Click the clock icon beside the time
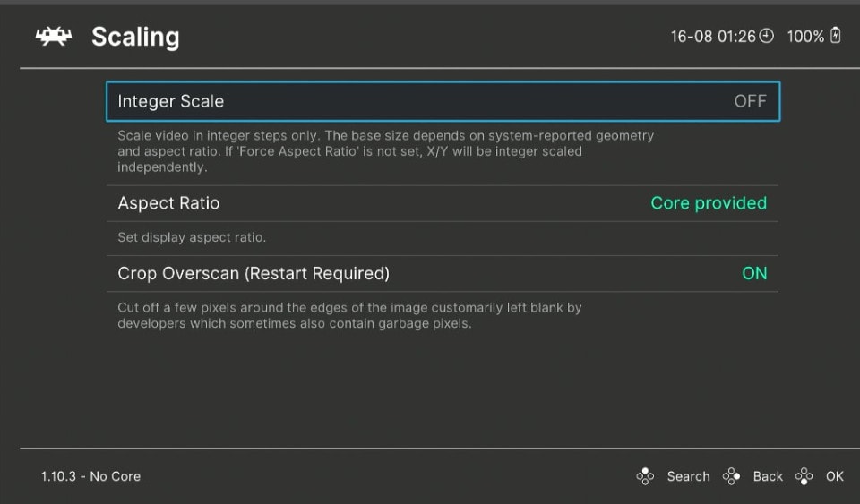This screenshot has width=860, height=504. pos(766,36)
